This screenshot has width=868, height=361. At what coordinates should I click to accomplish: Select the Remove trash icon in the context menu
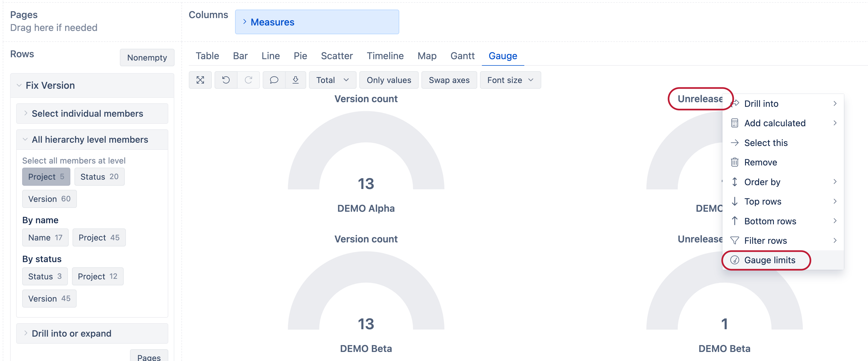pos(735,162)
